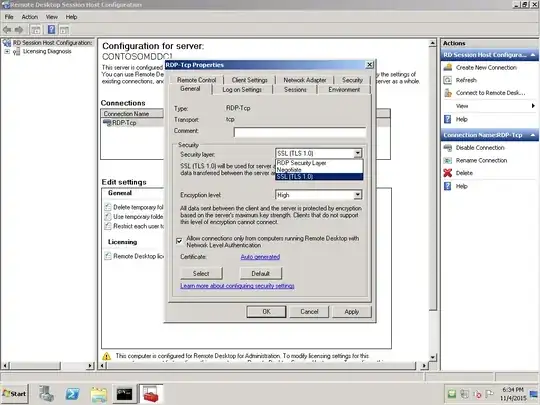Open Windows Explorer from the taskbar

point(99,394)
